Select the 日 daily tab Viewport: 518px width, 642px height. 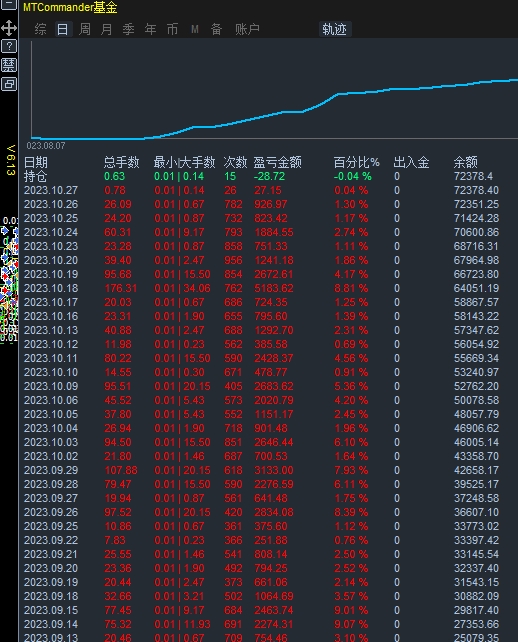[63, 29]
